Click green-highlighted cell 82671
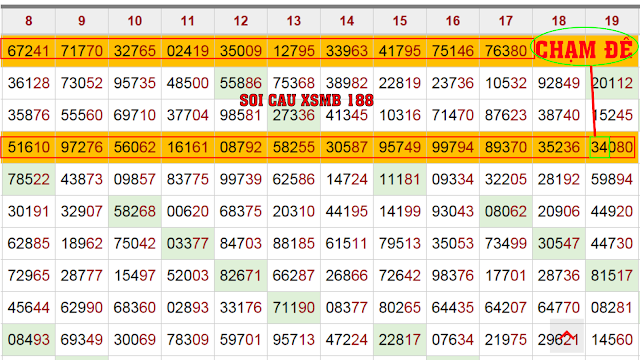 pos(241,276)
